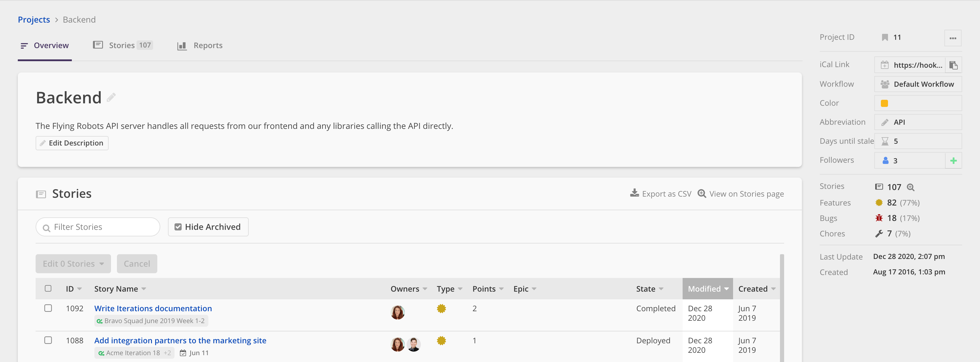Click the magnifier icon for View on Stories page
The width and height of the screenshot is (980, 362).
tap(702, 193)
